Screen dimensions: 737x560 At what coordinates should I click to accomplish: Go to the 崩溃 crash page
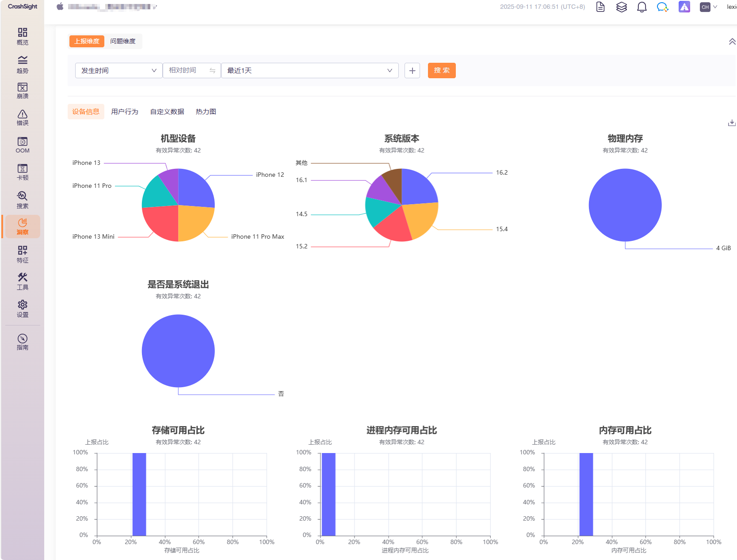tap(23, 91)
